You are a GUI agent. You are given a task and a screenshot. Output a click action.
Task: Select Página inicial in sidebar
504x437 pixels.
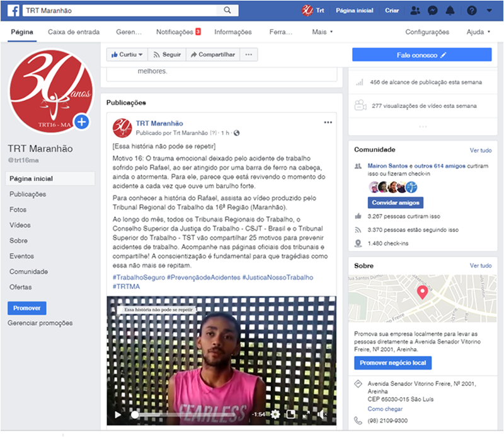coord(50,178)
